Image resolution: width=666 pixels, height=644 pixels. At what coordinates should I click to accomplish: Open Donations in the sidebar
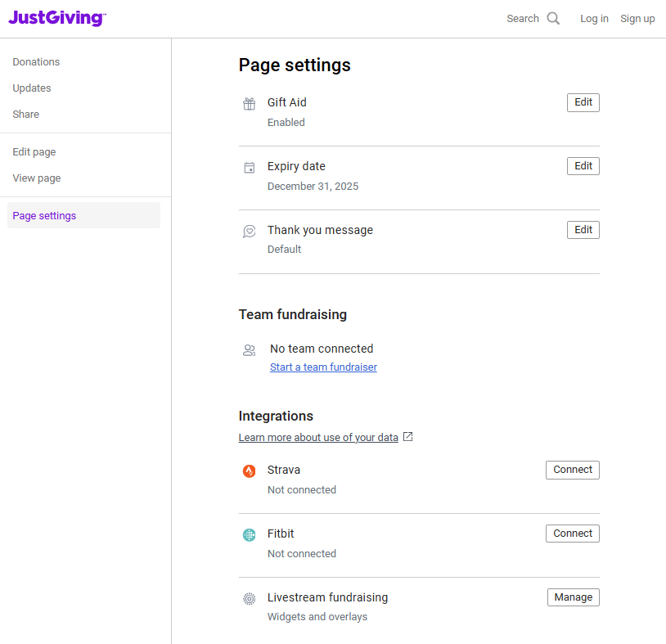[x=36, y=62]
